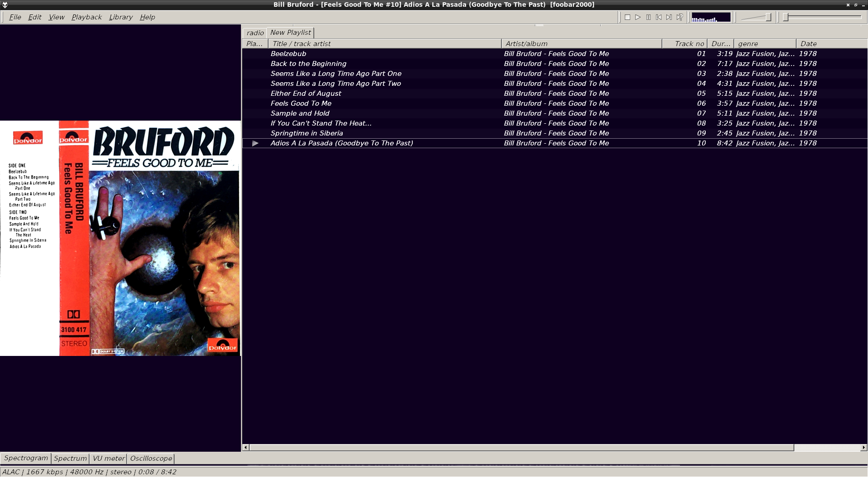Select Seems Like a Long Time Ago Part Two
Image resolution: width=868 pixels, height=477 pixels.
point(555,84)
